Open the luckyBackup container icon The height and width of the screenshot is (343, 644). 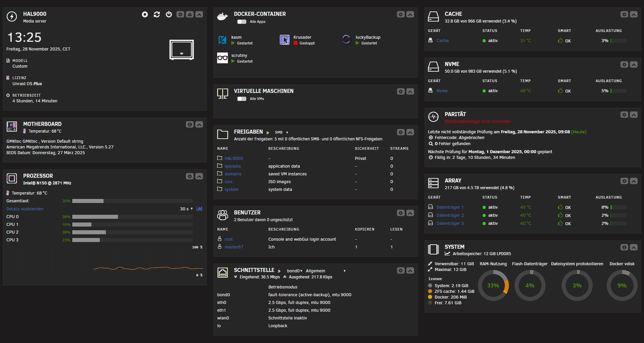(347, 40)
